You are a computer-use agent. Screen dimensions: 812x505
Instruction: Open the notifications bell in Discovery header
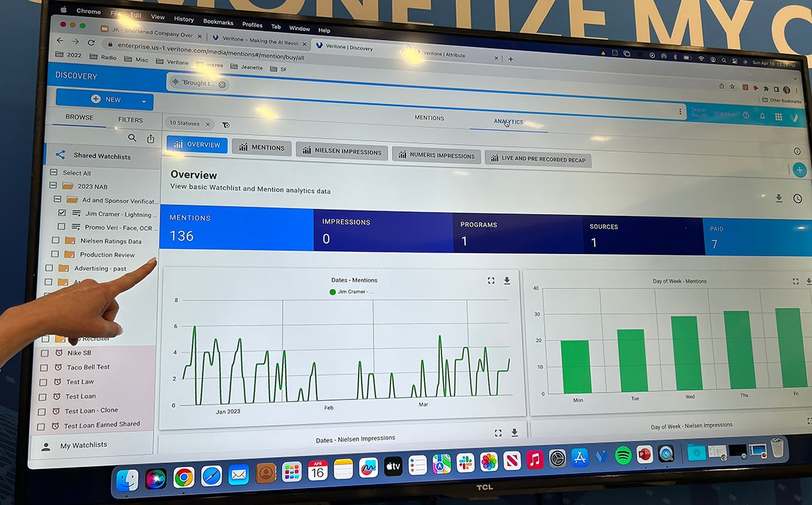763,116
